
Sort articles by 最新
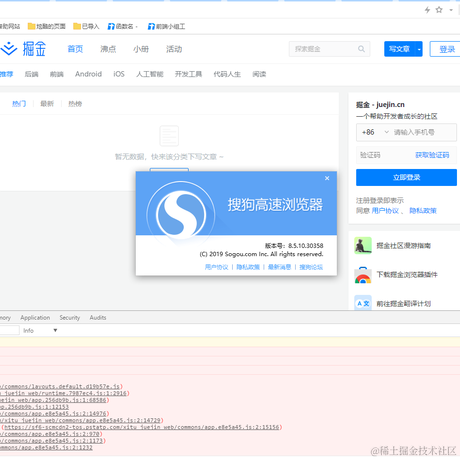(47, 104)
